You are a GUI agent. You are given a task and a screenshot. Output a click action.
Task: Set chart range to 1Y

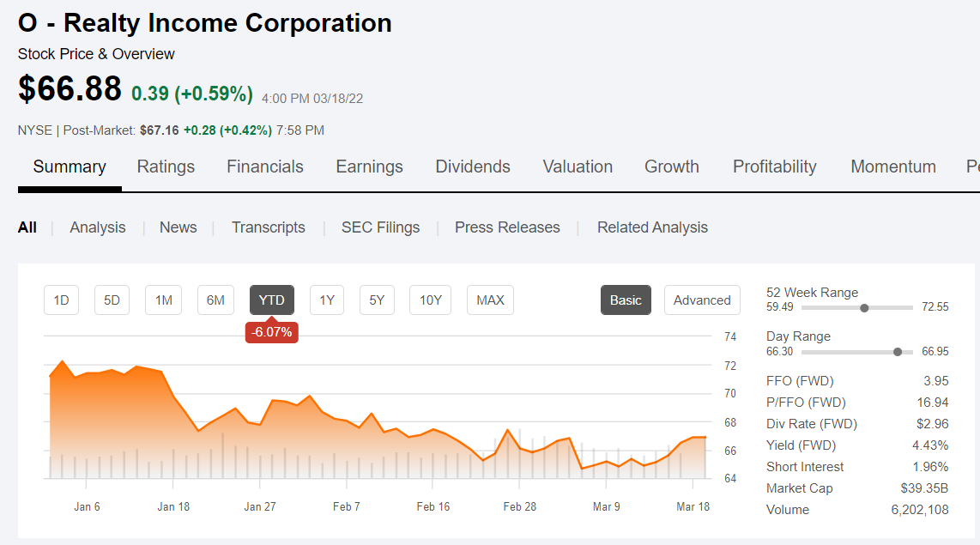point(327,300)
